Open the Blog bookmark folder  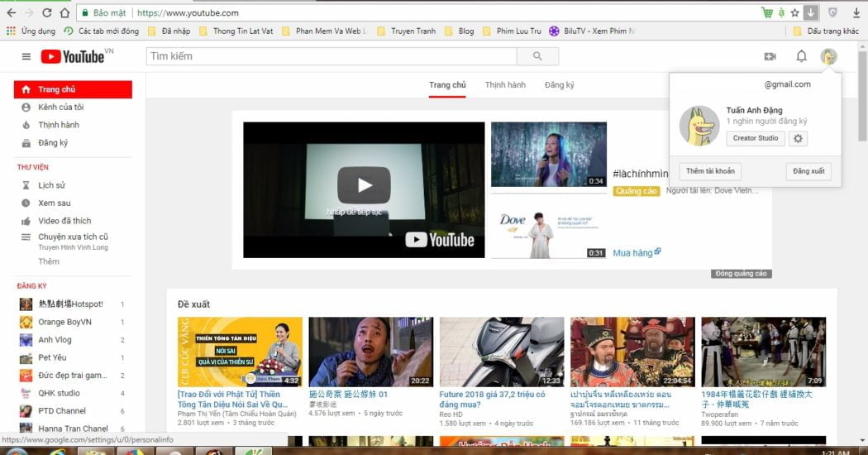[x=460, y=31]
